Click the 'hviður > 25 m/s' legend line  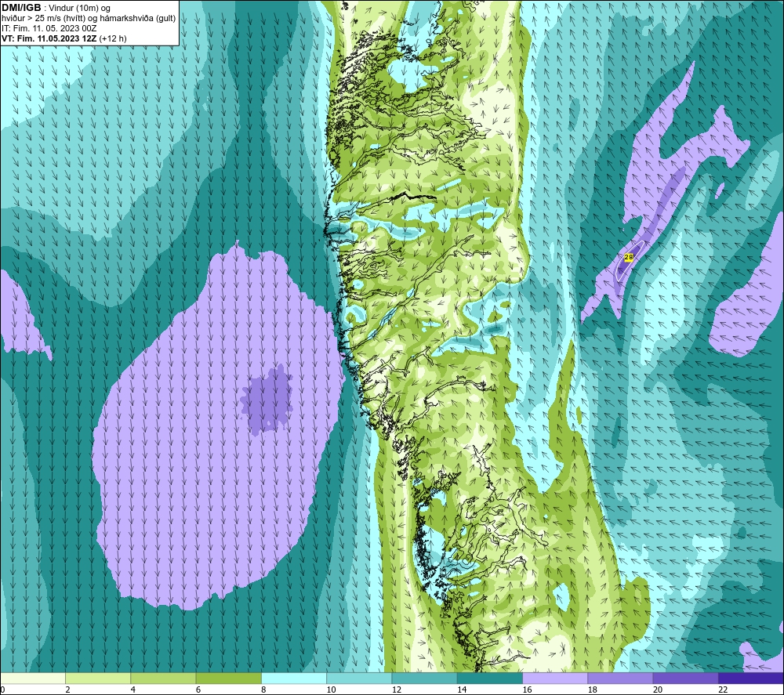[89, 19]
